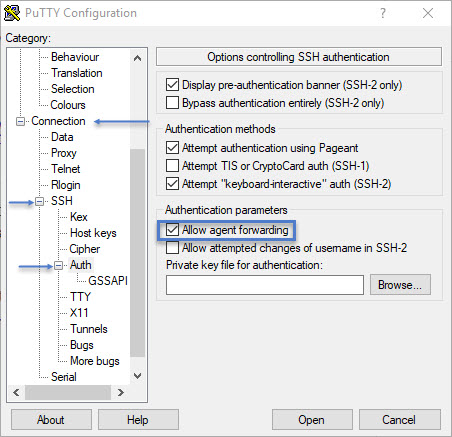Open the Rlogin category
This screenshot has width=452, height=437.
pos(66,185)
